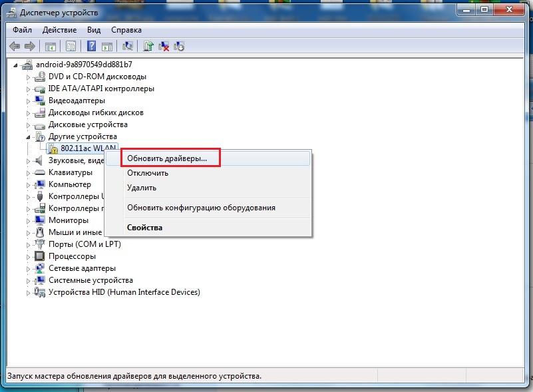The width and height of the screenshot is (533, 392).
Task: Select the Компьютер tree row
Action: click(x=70, y=184)
